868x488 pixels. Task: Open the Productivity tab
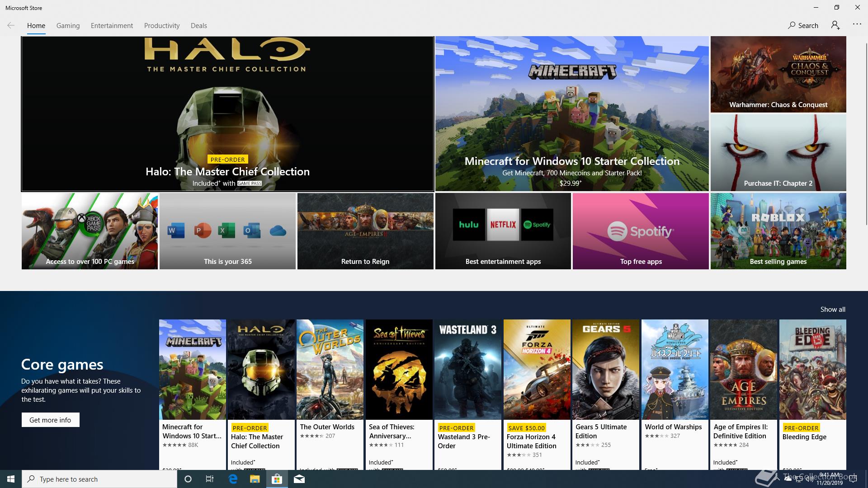tap(162, 26)
